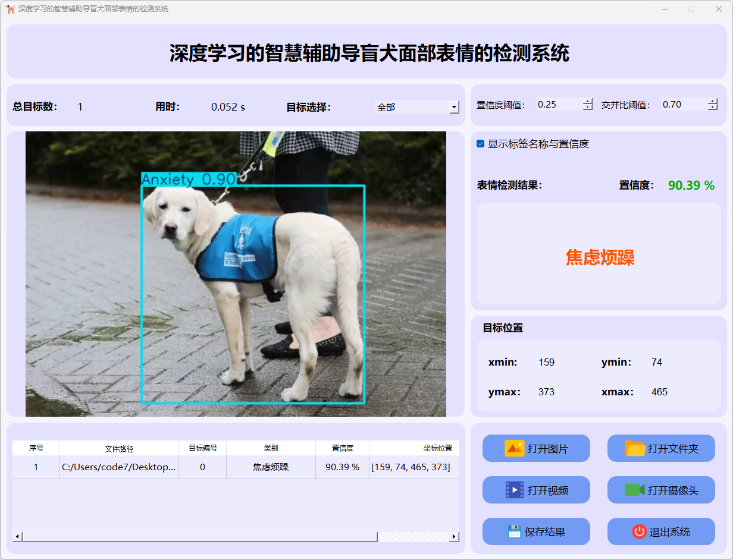Click the confidence threshold input field 0.25

coord(558,105)
